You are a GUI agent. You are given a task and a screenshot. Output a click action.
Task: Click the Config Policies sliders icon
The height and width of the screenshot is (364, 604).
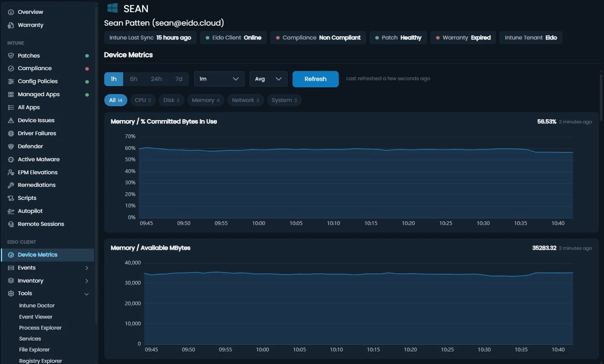pyautogui.click(x=11, y=81)
